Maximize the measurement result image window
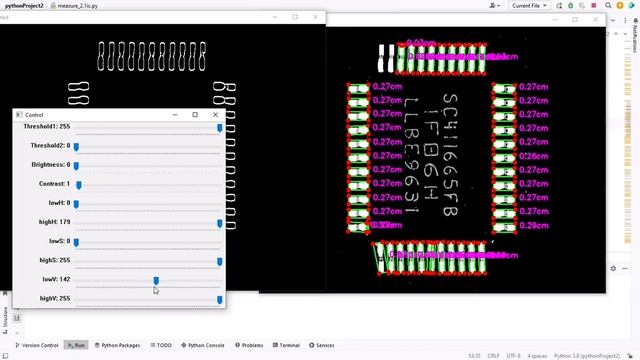This screenshot has height=360, width=640. point(575,20)
